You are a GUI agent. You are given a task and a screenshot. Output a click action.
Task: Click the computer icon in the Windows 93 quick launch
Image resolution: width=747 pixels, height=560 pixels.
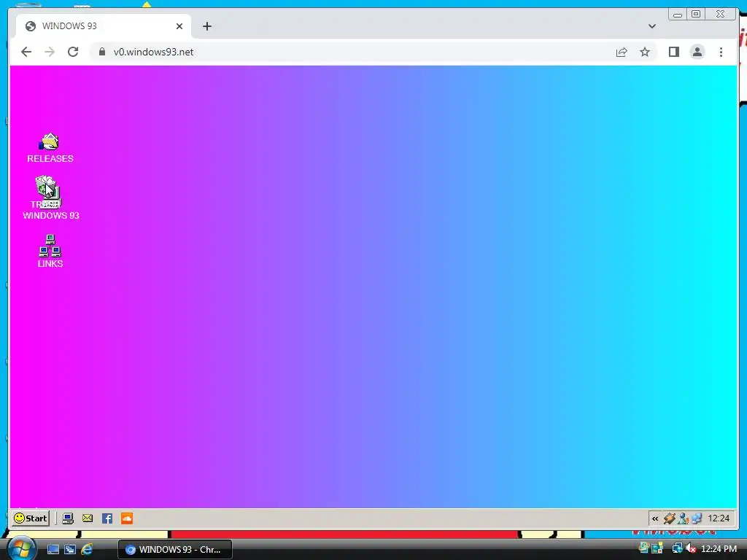[x=68, y=518]
